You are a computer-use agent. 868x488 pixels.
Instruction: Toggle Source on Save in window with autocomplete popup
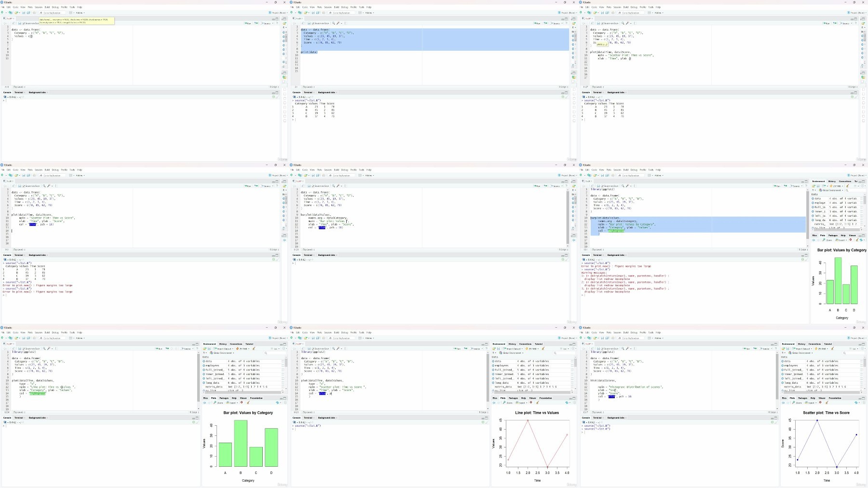click(x=602, y=23)
